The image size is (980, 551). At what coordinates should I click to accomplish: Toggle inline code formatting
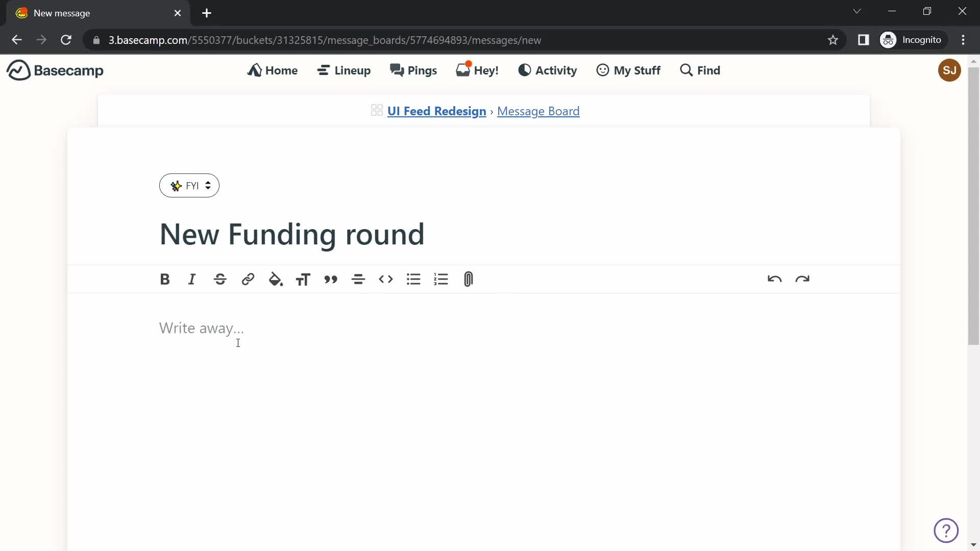click(387, 279)
